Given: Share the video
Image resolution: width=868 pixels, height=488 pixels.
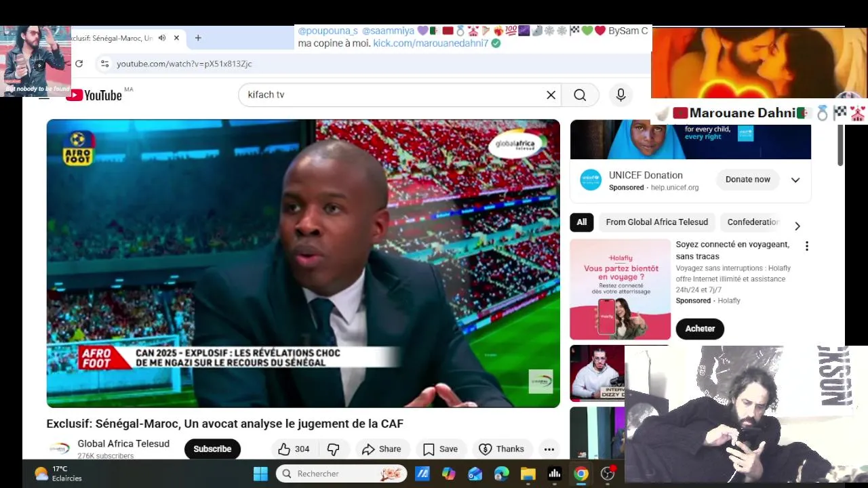Looking at the screenshot, I should (381, 449).
